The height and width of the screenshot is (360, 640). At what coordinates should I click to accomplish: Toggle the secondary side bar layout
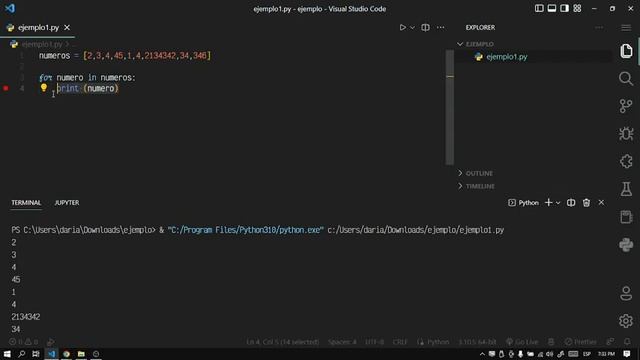(x=564, y=8)
